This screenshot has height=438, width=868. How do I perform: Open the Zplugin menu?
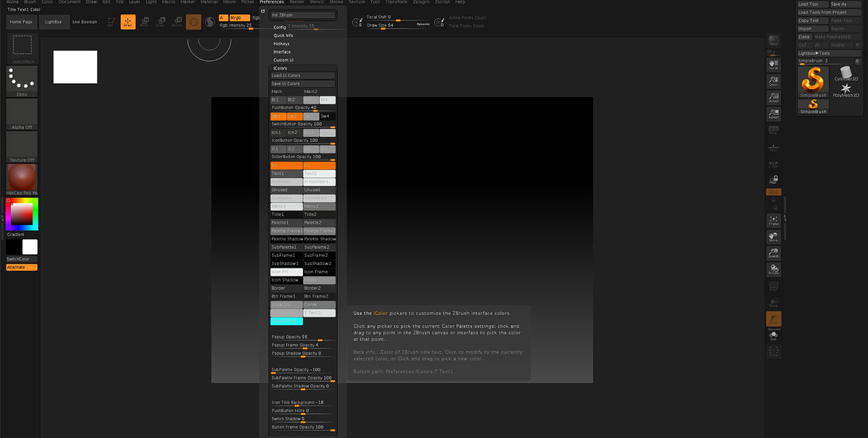point(420,2)
